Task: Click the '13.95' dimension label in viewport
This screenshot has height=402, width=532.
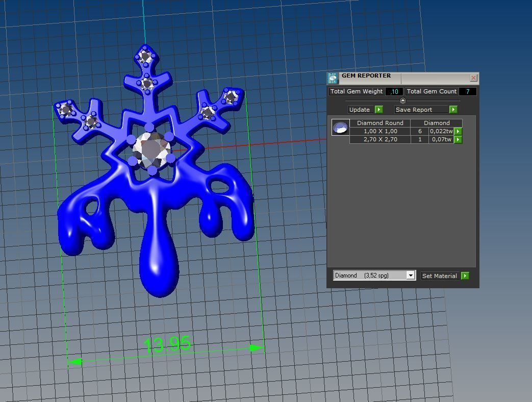Action: click(168, 344)
